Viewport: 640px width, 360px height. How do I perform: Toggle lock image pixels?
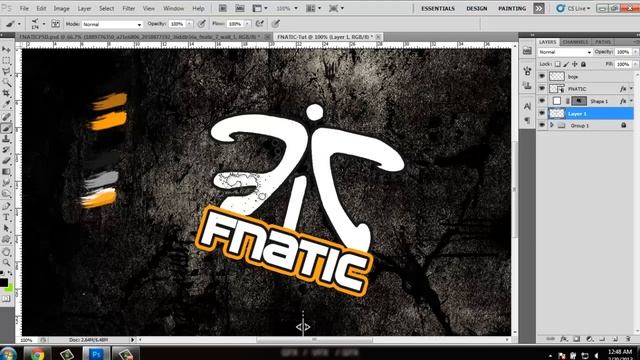566,64
